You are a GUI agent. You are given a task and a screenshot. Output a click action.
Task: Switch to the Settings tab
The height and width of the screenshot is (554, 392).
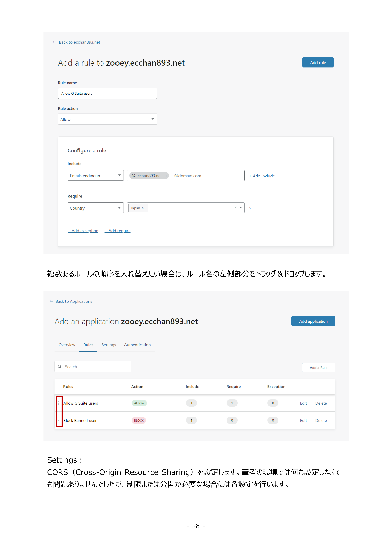[x=109, y=345]
